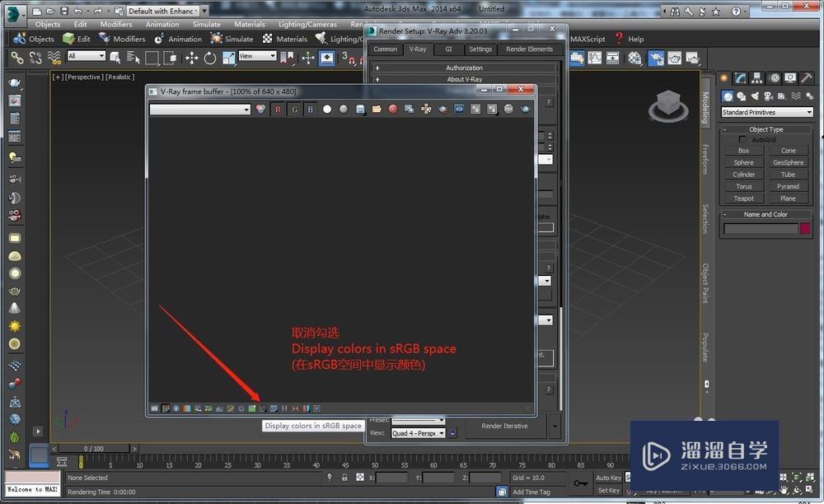This screenshot has width=824, height=504.
Task: Toggle the Blue channel in V-Ray frame buffer
Action: 311,110
